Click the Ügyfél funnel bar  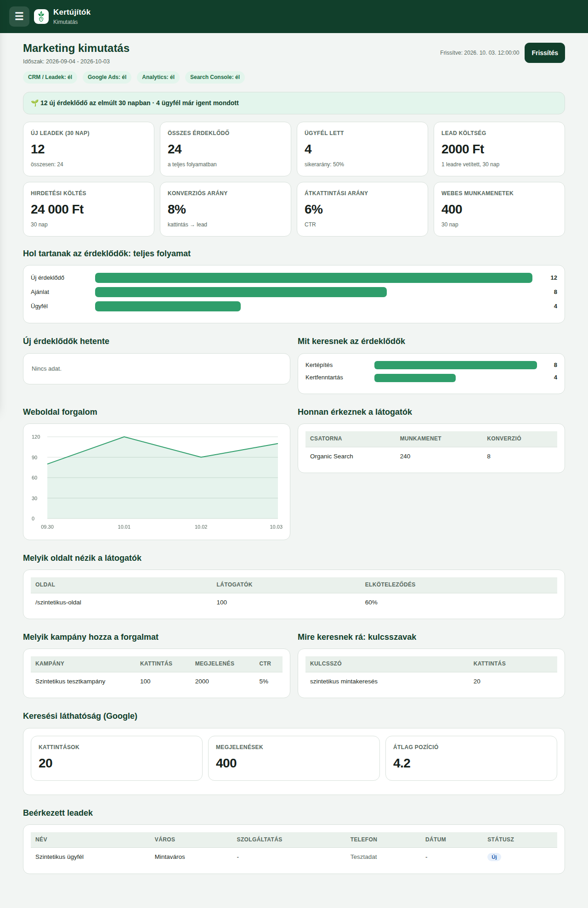(168, 306)
